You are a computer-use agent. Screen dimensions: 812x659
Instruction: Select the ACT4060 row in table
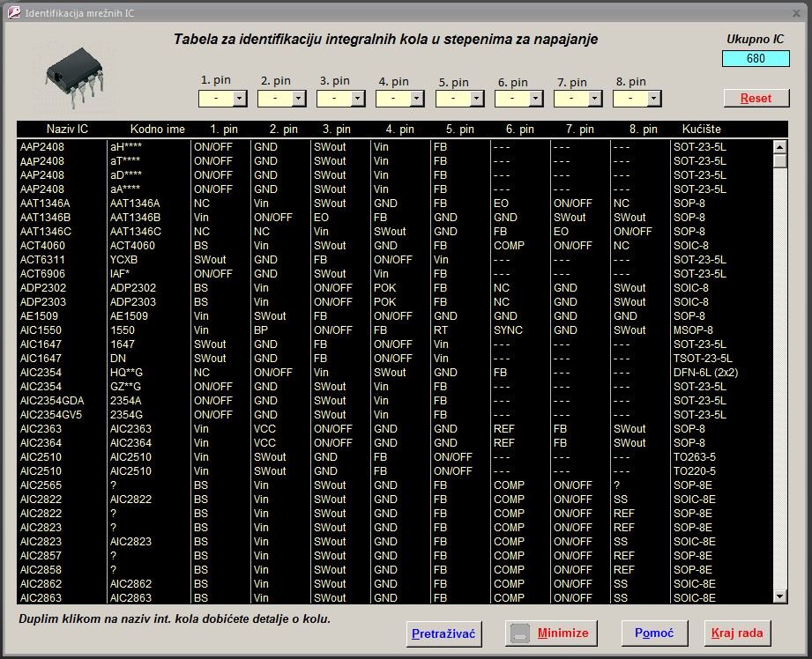42,246
